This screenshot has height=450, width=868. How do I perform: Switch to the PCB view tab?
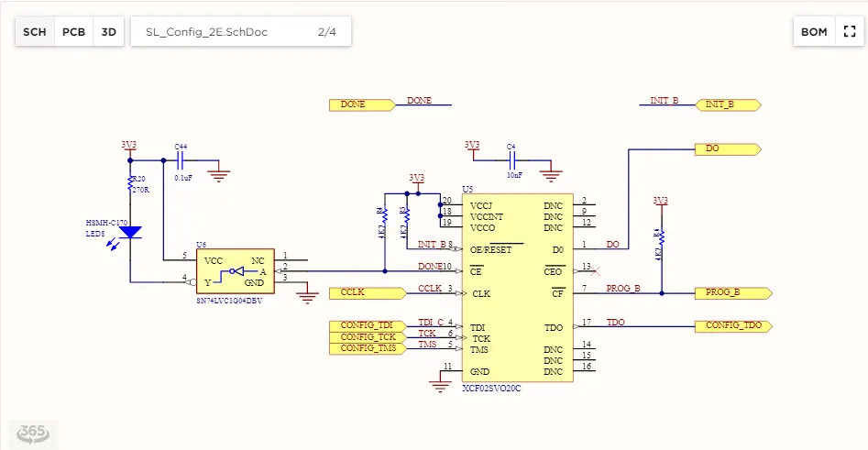click(x=73, y=31)
